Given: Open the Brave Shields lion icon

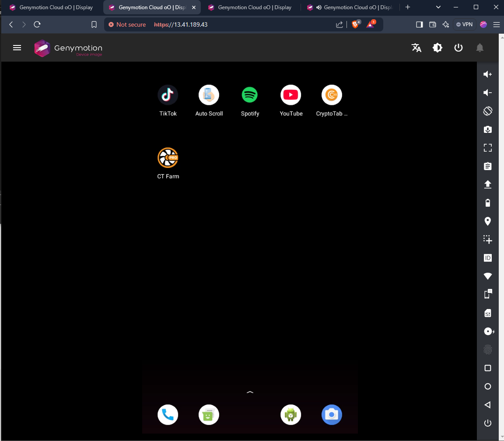Looking at the screenshot, I should pos(356,24).
